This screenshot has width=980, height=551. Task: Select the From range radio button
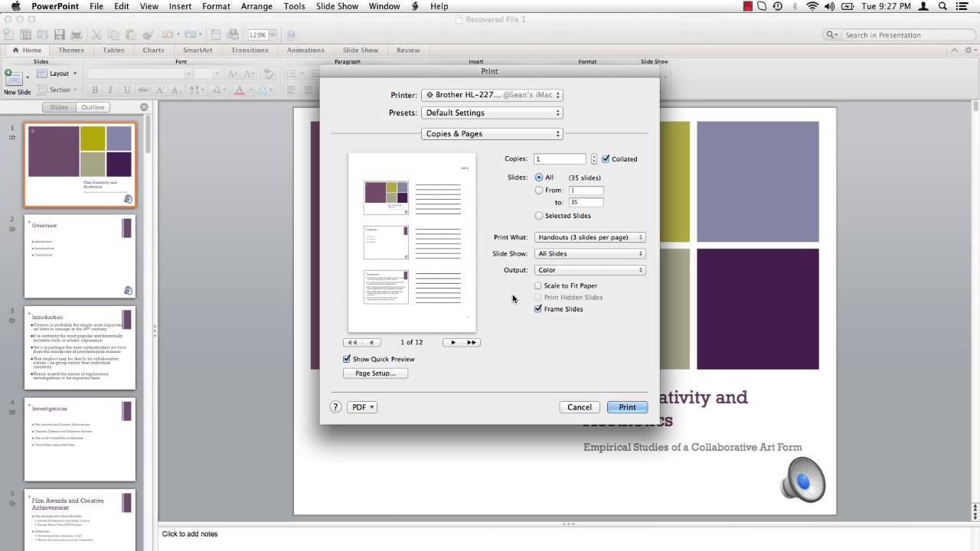point(539,191)
